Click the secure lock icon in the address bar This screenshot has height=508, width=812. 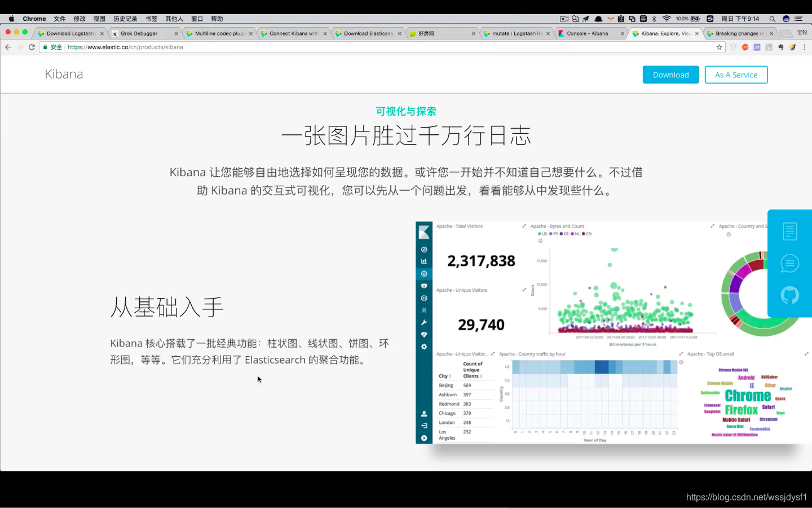(x=45, y=47)
